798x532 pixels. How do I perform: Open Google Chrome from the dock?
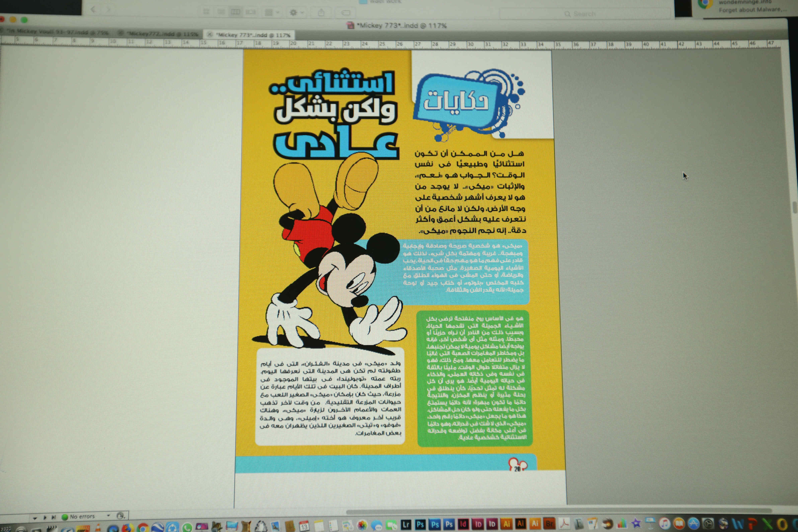[x=143, y=528]
